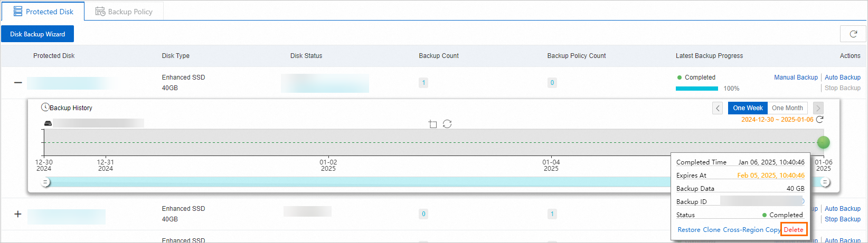Image resolution: width=868 pixels, height=243 pixels.
Task: Click Cross-Region Copy in backup popup
Action: (x=752, y=230)
